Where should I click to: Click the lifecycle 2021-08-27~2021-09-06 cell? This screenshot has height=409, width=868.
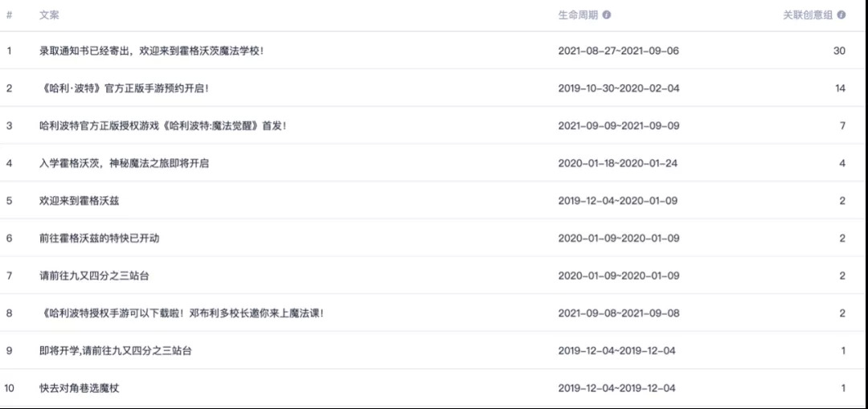pos(618,51)
